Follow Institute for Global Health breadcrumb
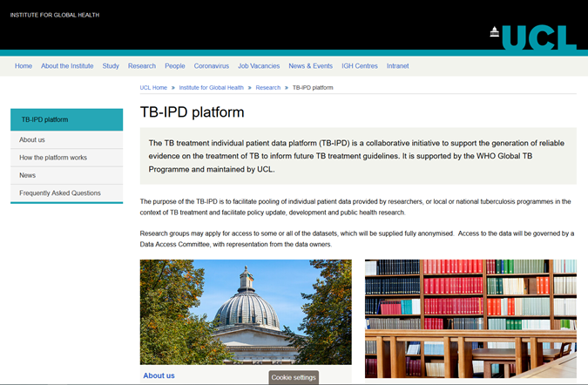The height and width of the screenshot is (385, 588). (x=211, y=88)
